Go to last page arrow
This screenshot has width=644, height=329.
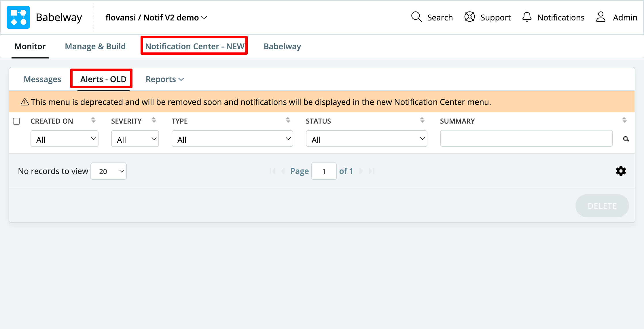372,171
